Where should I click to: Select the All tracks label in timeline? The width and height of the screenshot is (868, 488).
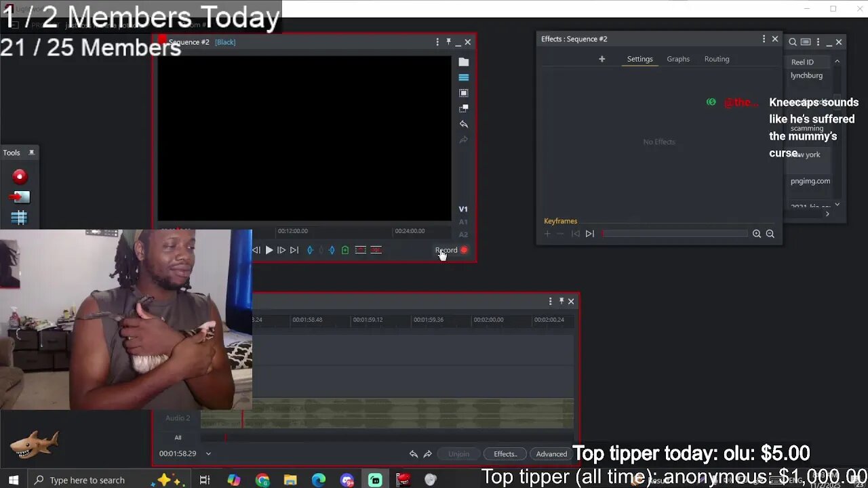tap(178, 438)
